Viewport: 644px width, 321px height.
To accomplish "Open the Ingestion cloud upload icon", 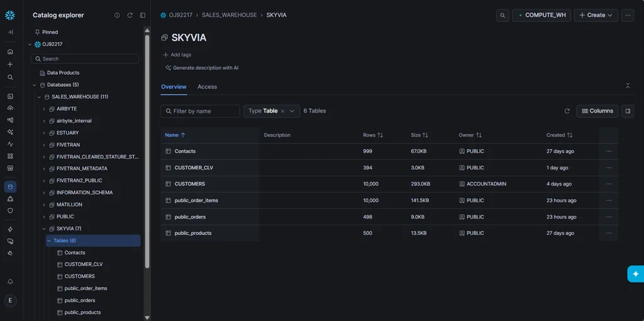I will point(10,108).
